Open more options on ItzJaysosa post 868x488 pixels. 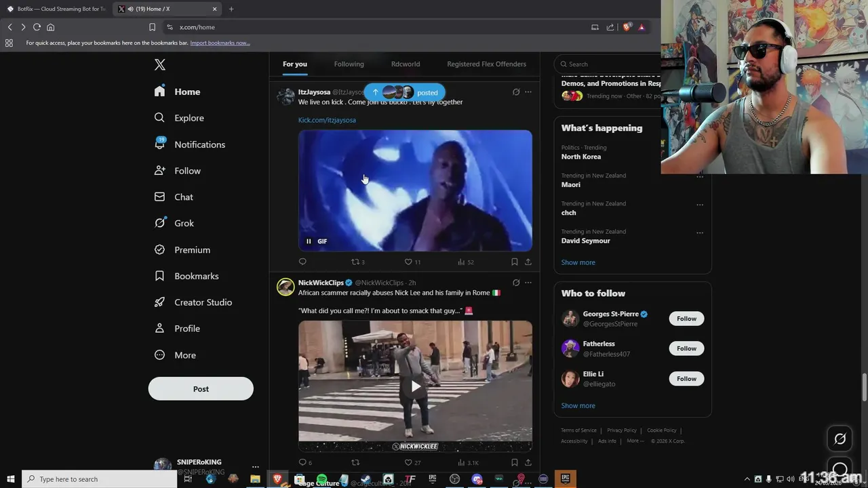(x=528, y=92)
